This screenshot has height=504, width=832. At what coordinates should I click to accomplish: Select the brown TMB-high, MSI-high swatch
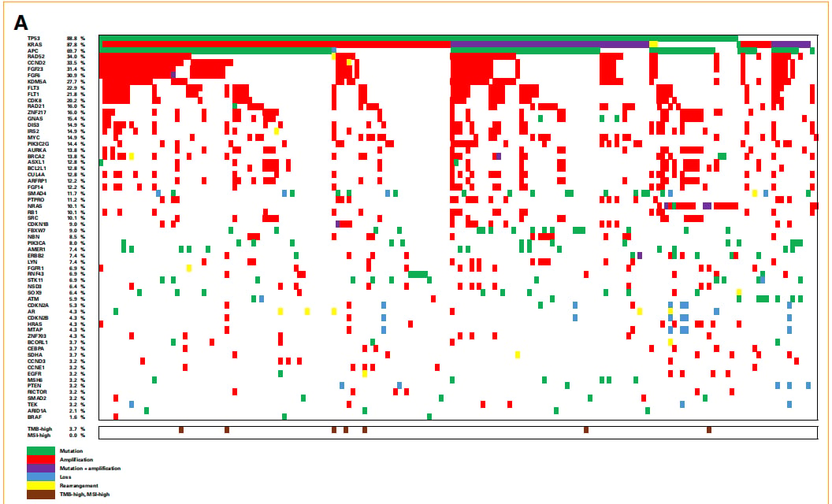tap(41, 495)
